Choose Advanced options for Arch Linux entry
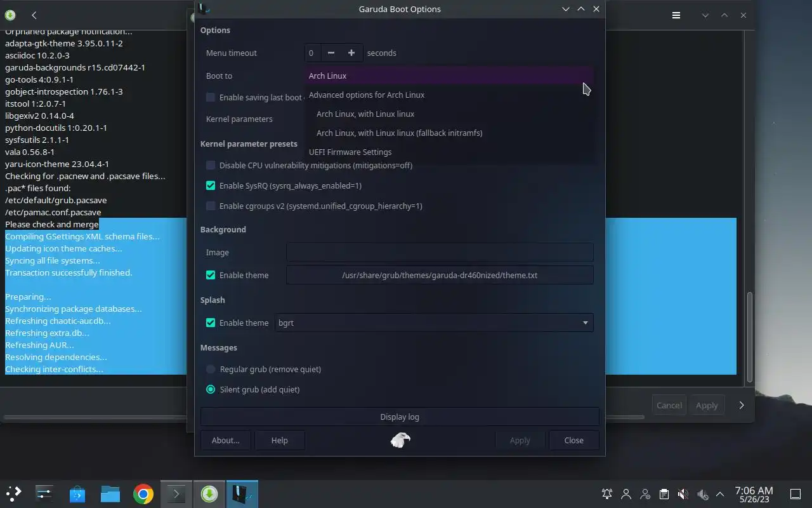 point(449,95)
